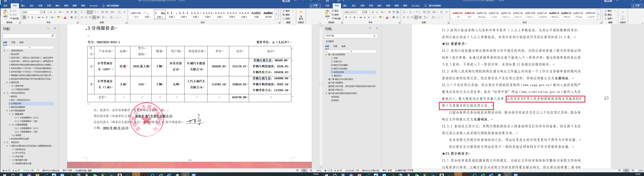Clear all formatting in the left Word window
Viewport: 644px width, 176px height.
click(67, 12)
